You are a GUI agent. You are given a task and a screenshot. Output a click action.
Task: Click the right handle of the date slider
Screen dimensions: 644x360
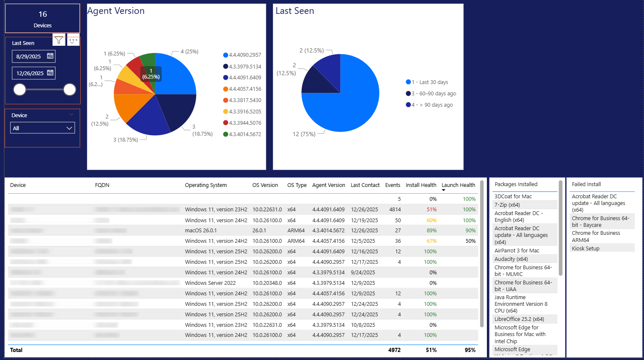(69, 89)
